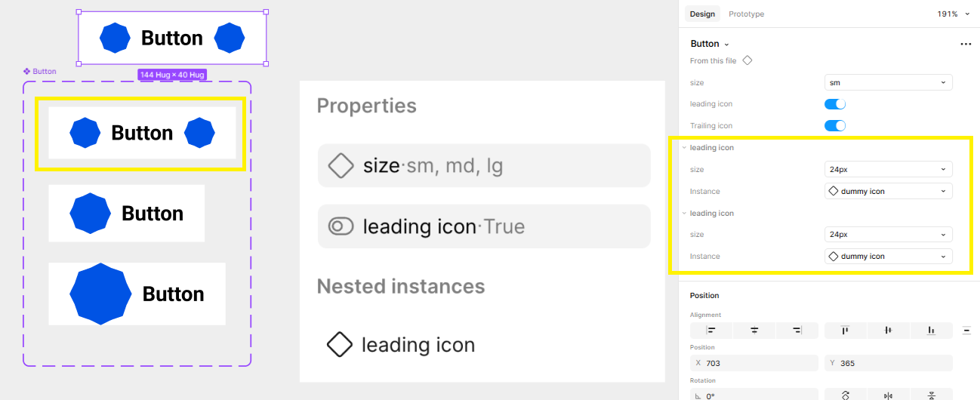The image size is (980, 400).
Task: Open the size dropdown showing sm
Action: pyautogui.click(x=888, y=82)
